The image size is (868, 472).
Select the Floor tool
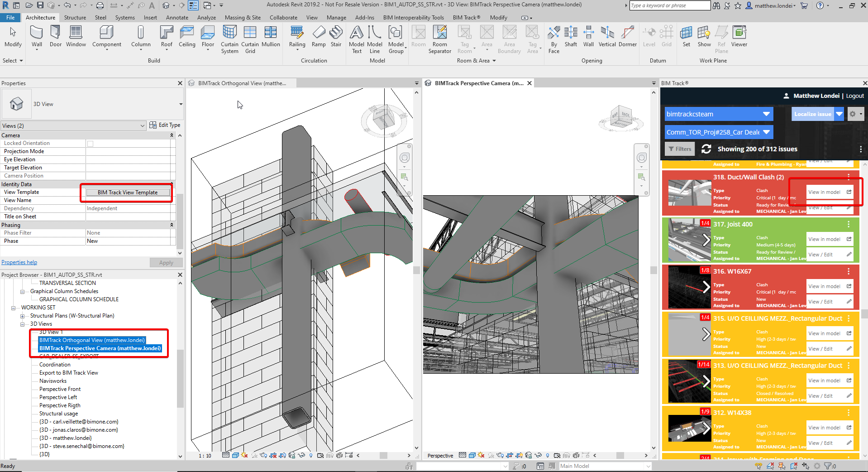[208, 36]
